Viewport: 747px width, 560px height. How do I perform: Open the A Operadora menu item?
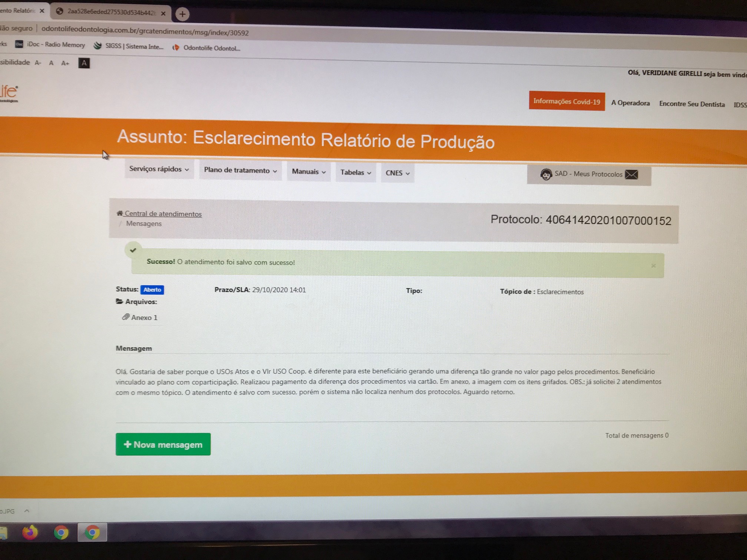[630, 103]
